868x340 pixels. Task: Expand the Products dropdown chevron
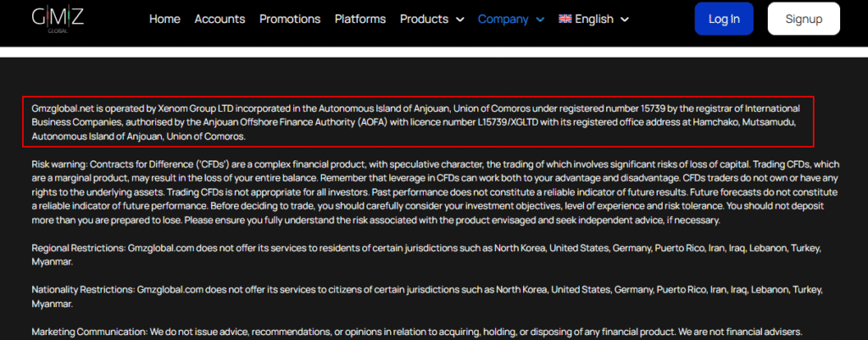tap(459, 20)
